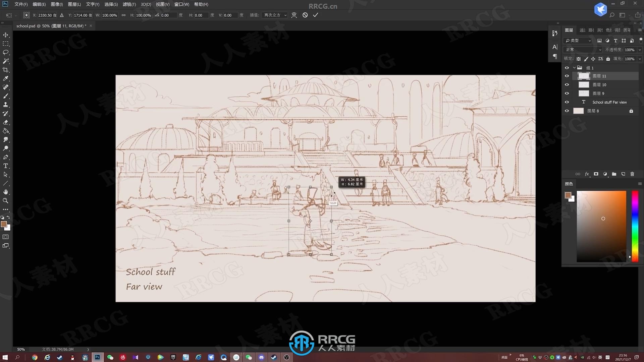Select the Text tool in toolbar
The height and width of the screenshot is (362, 644).
[6, 166]
